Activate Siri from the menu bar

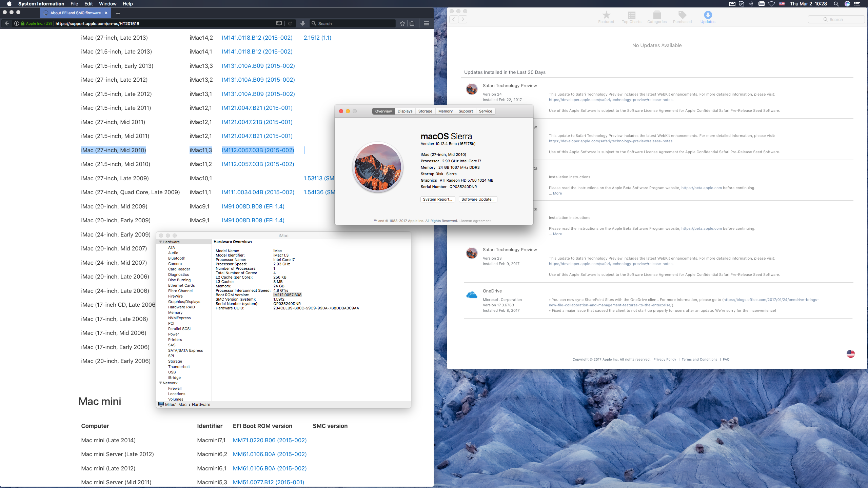point(847,4)
